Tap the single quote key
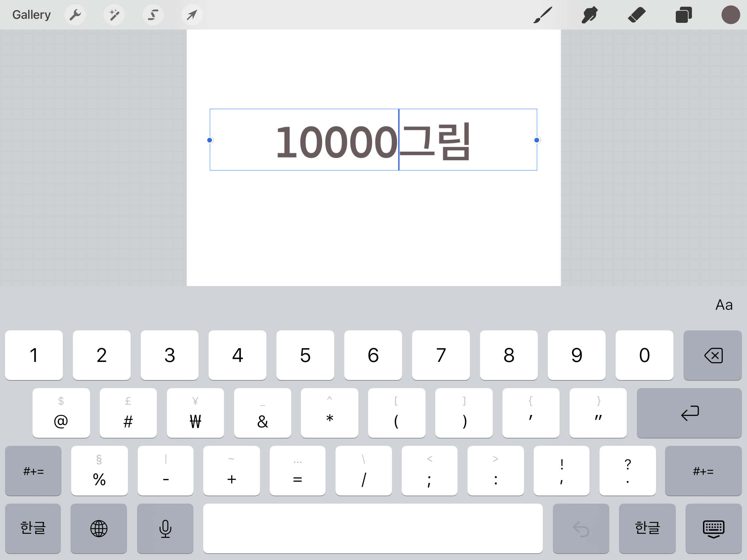Viewport: 747px width, 560px height. [x=531, y=413]
